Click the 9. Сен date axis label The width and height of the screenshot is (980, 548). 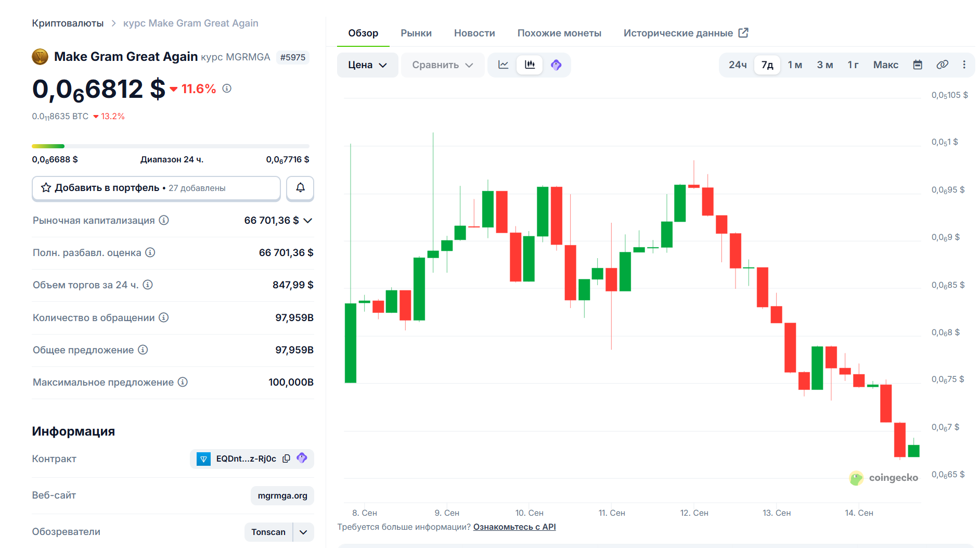pos(447,513)
